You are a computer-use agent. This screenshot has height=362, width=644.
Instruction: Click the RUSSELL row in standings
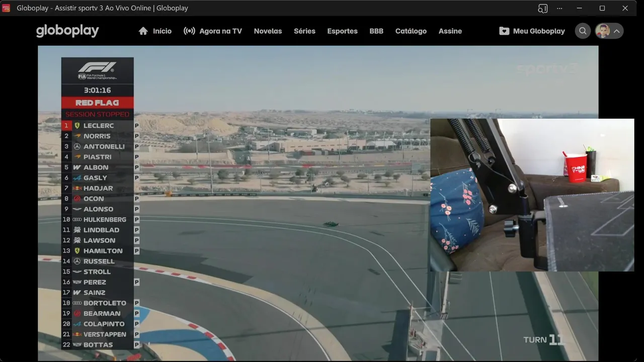(x=98, y=261)
